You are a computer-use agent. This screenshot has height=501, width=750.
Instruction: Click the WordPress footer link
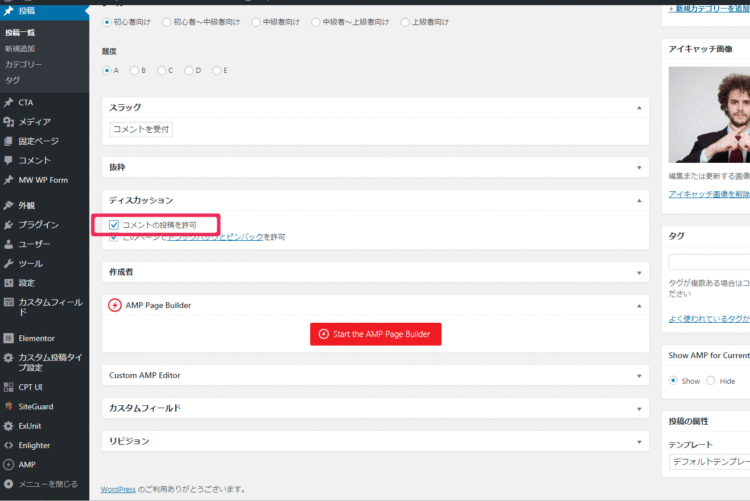tap(118, 489)
